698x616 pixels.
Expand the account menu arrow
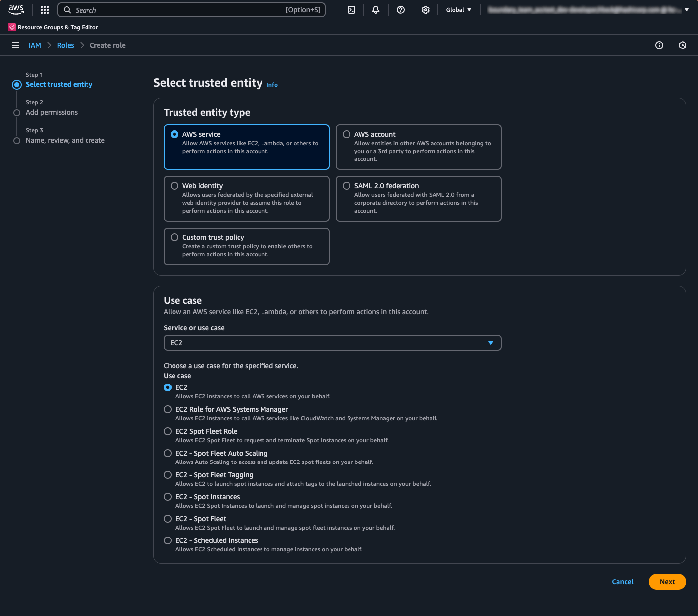(687, 10)
